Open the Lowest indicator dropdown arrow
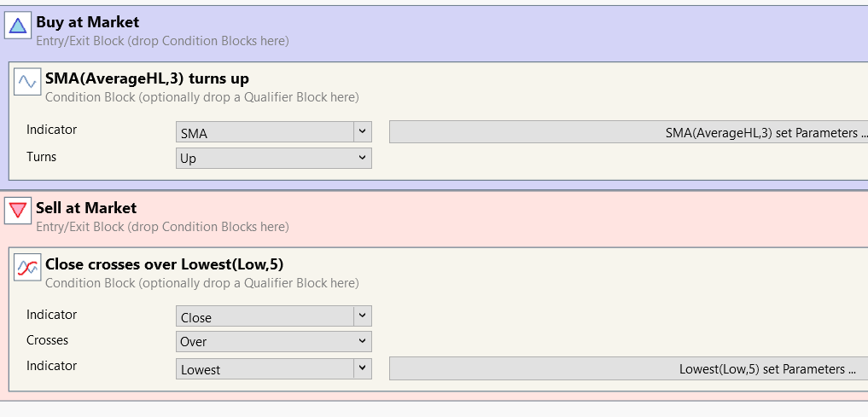The height and width of the screenshot is (417, 868). (363, 368)
